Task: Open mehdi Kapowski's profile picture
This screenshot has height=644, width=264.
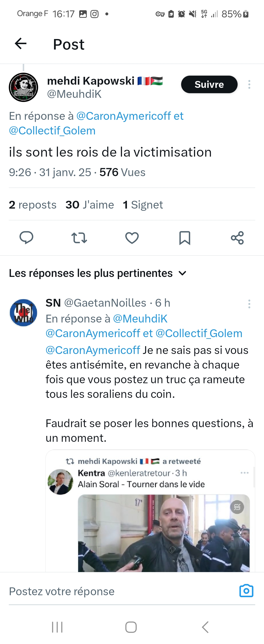Action: [23, 87]
